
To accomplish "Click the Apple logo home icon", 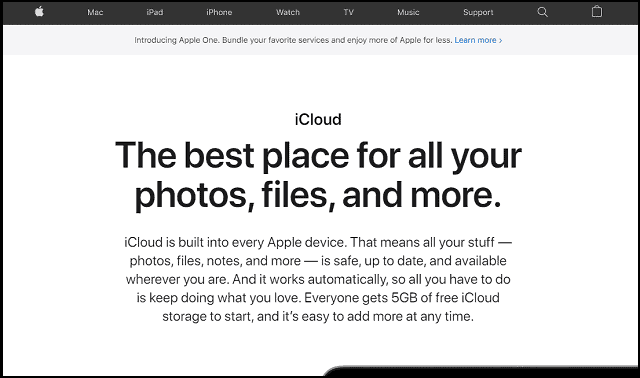I will 39,12.
